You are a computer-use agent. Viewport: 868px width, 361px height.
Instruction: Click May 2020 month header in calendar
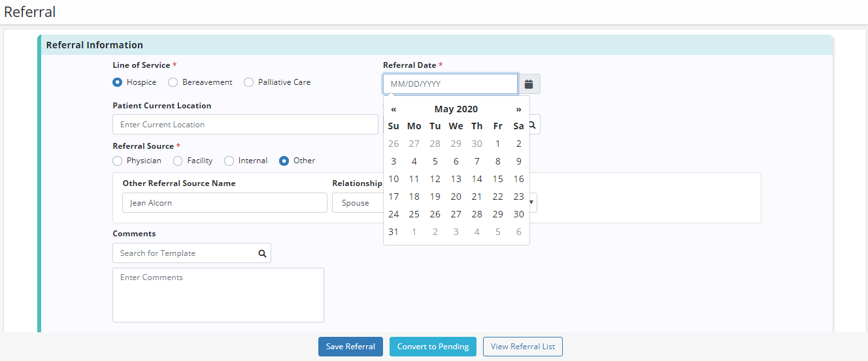pos(456,109)
